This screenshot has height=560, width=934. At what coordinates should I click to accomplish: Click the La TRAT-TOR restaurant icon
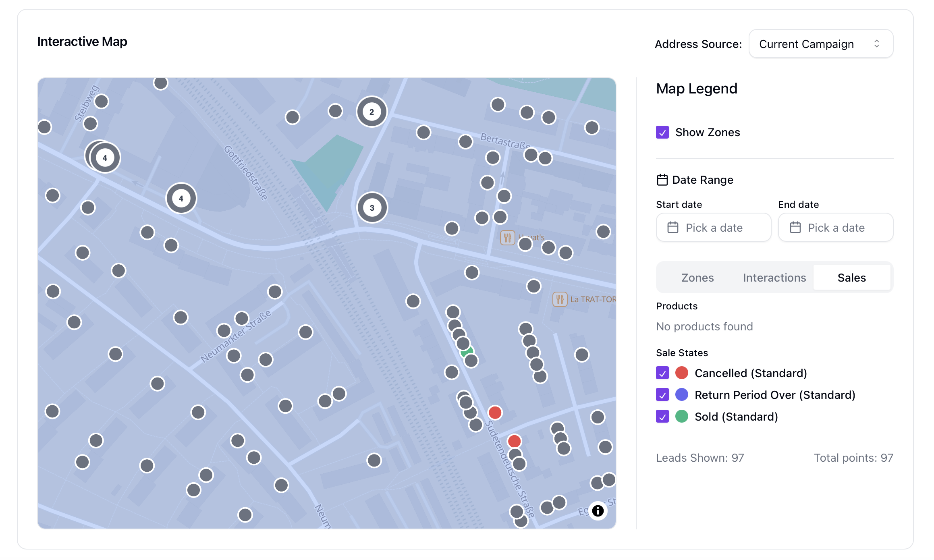pos(560,299)
